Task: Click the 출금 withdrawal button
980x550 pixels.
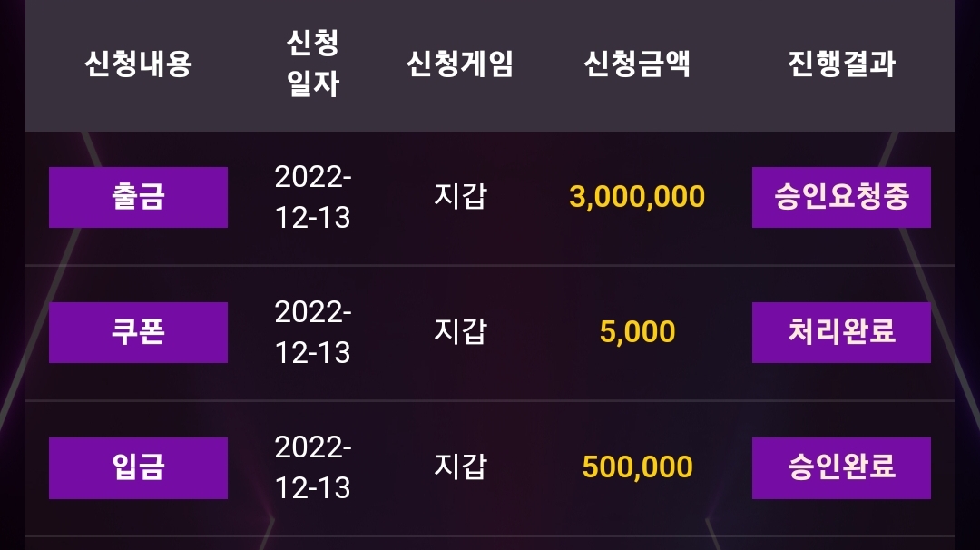Action: pyautogui.click(x=138, y=197)
